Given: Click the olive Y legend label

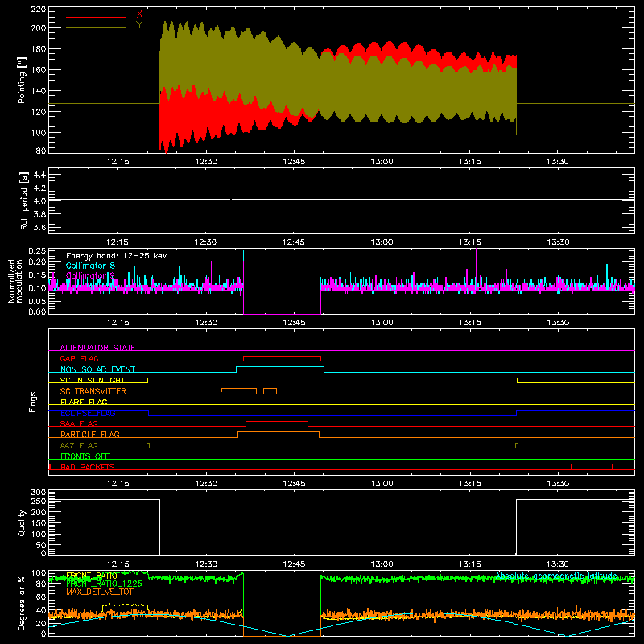Looking at the screenshot, I should pos(139,25).
